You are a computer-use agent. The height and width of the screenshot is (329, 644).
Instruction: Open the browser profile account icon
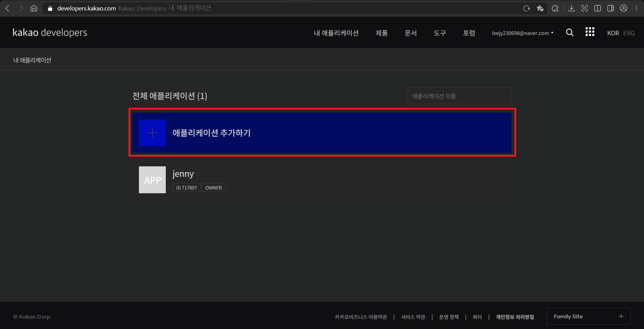pyautogui.click(x=624, y=8)
